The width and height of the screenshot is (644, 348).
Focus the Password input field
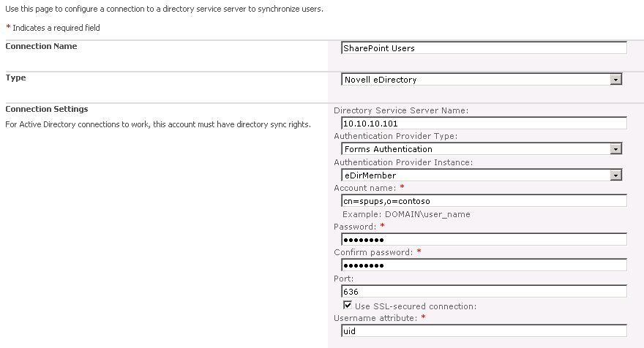pyautogui.click(x=484, y=239)
